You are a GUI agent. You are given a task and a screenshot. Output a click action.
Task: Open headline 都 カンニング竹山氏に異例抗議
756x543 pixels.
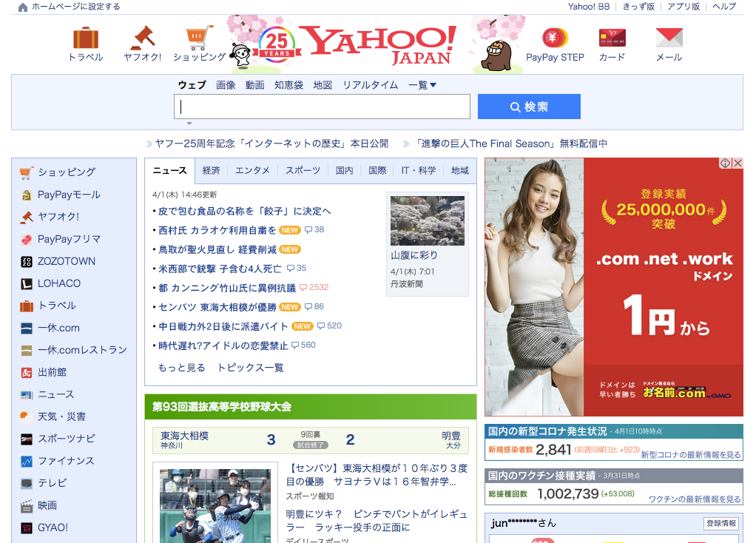pyautogui.click(x=227, y=288)
